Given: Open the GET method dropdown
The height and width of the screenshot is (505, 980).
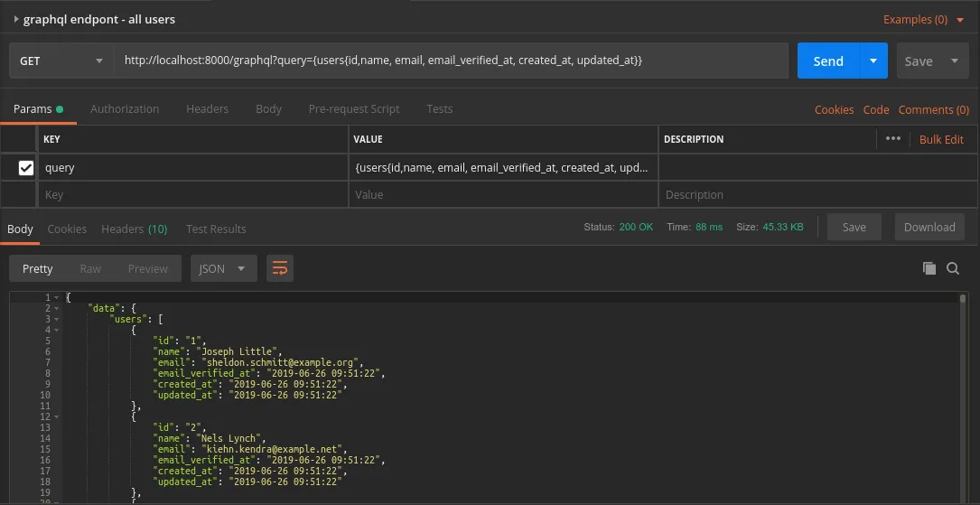Looking at the screenshot, I should tap(61, 61).
